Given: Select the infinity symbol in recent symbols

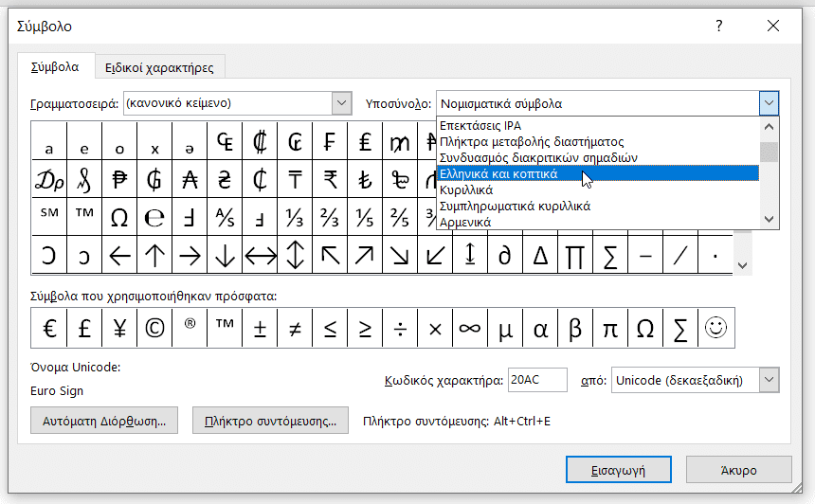Looking at the screenshot, I should point(469,328).
